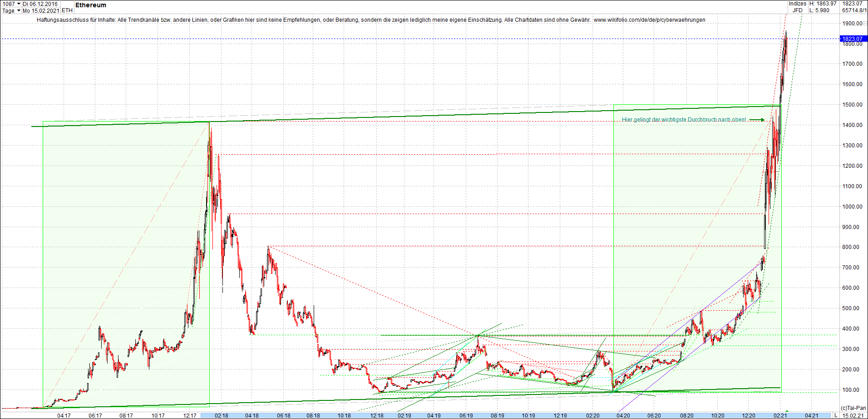Click the Ethereum chart title

pyautogui.click(x=91, y=5)
